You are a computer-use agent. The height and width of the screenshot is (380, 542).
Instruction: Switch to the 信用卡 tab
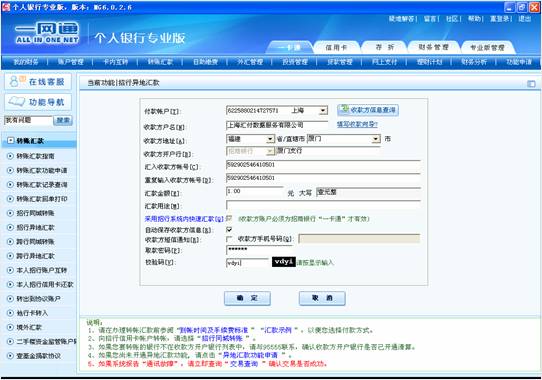336,48
